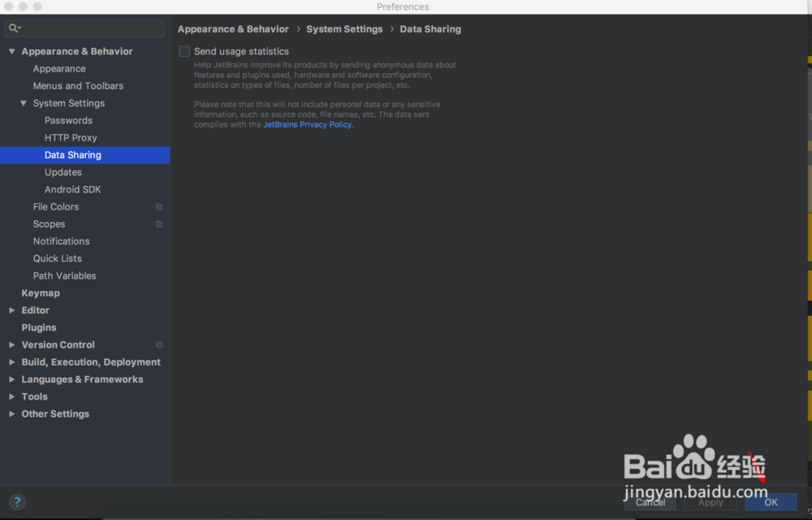Open Appearance & Behavior from the breadcrumb
This screenshot has height=520, width=812.
tap(234, 28)
